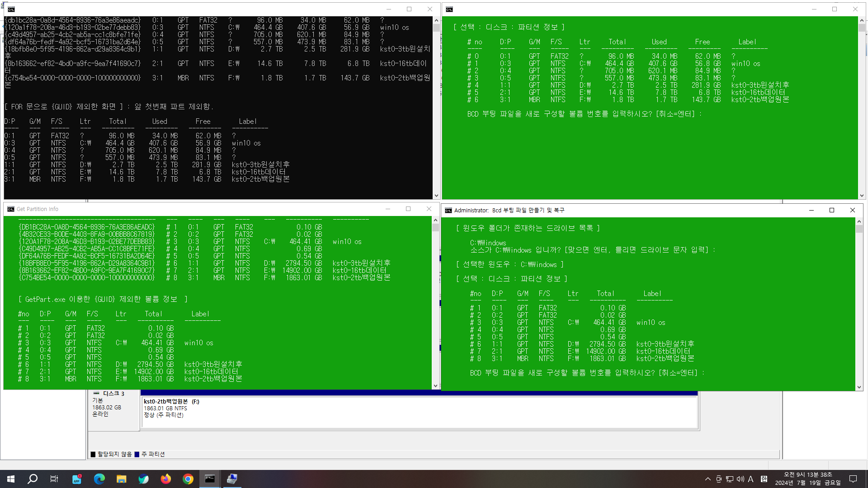The height and width of the screenshot is (488, 868).
Task: Open the volume control in system tray
Action: tap(740, 479)
